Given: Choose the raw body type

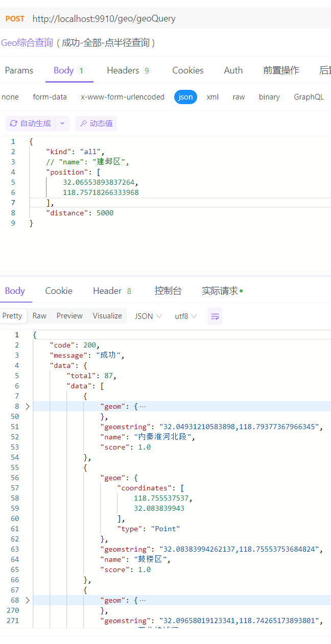Looking at the screenshot, I should (x=239, y=97).
